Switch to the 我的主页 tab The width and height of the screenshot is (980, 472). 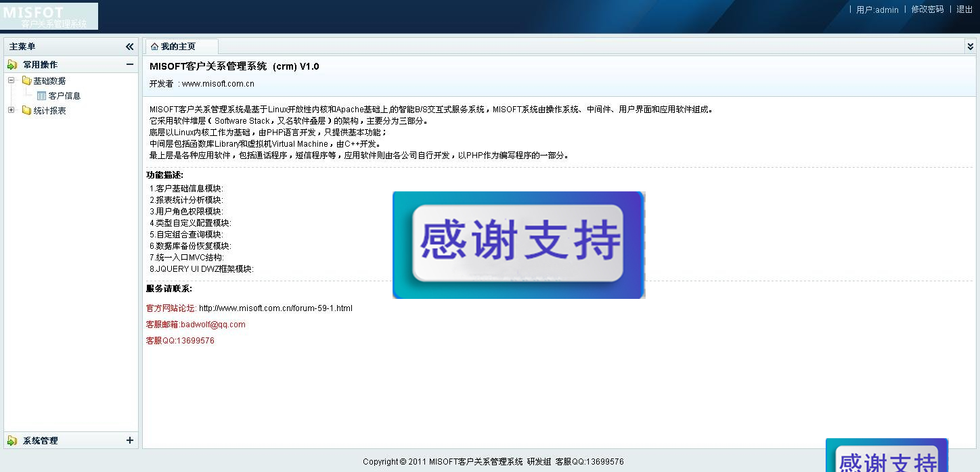click(x=181, y=47)
